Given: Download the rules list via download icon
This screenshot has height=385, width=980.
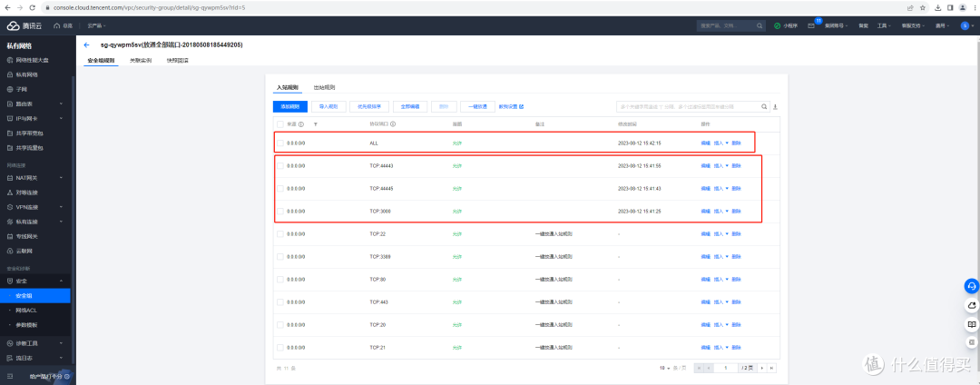Looking at the screenshot, I should click(776, 107).
